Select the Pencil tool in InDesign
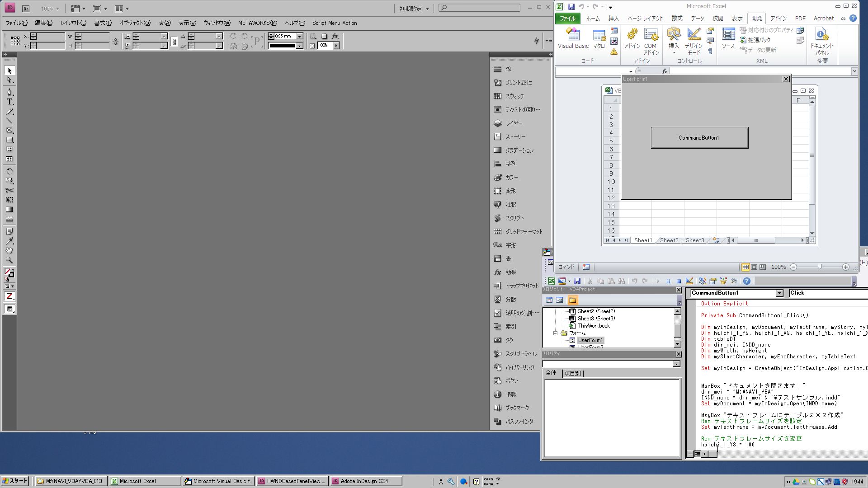The width and height of the screenshot is (868, 488). tap(9, 112)
